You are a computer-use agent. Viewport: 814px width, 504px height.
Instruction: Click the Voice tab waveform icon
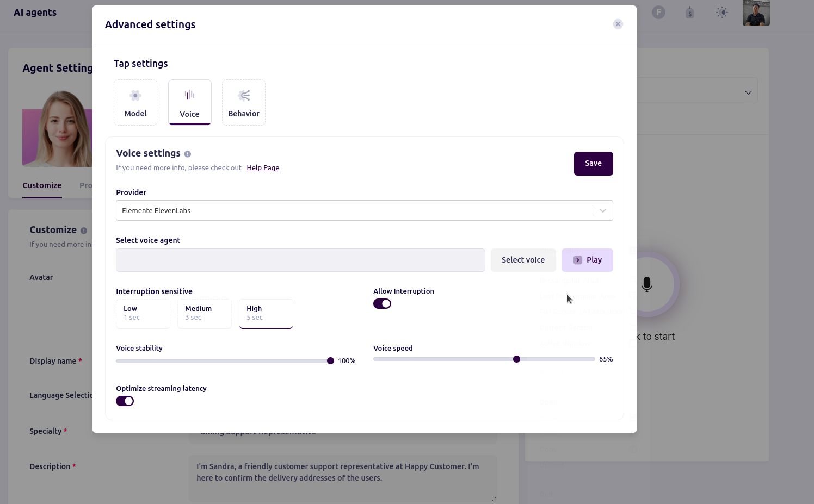pyautogui.click(x=189, y=95)
